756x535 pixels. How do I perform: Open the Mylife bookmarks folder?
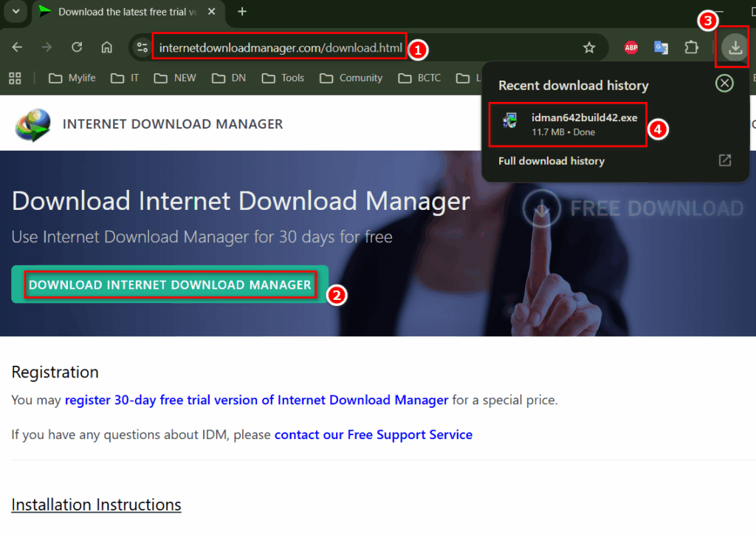[x=72, y=78]
